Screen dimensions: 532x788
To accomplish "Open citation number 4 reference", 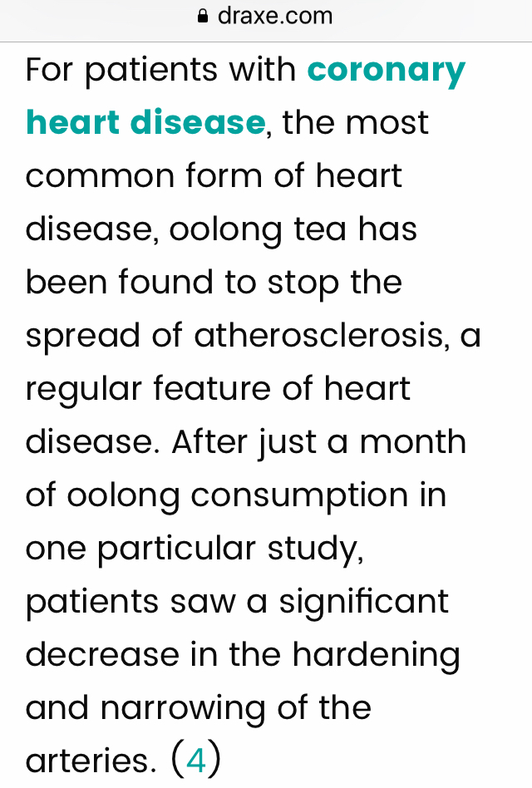I will 196,761.
